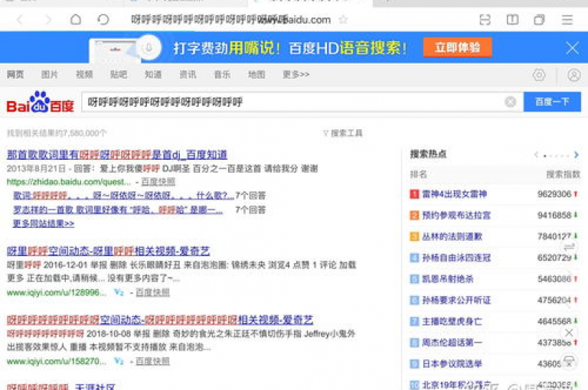Viewport: 588px width, 390px height.
Task: Open the 百度知道 first result title
Action: point(117,154)
